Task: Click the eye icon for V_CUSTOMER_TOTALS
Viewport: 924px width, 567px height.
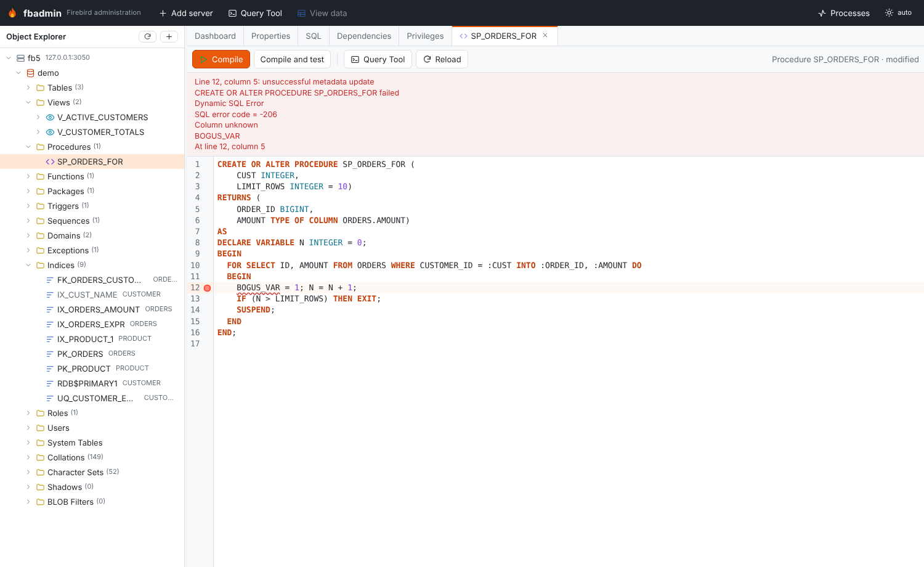Action: 50,132
